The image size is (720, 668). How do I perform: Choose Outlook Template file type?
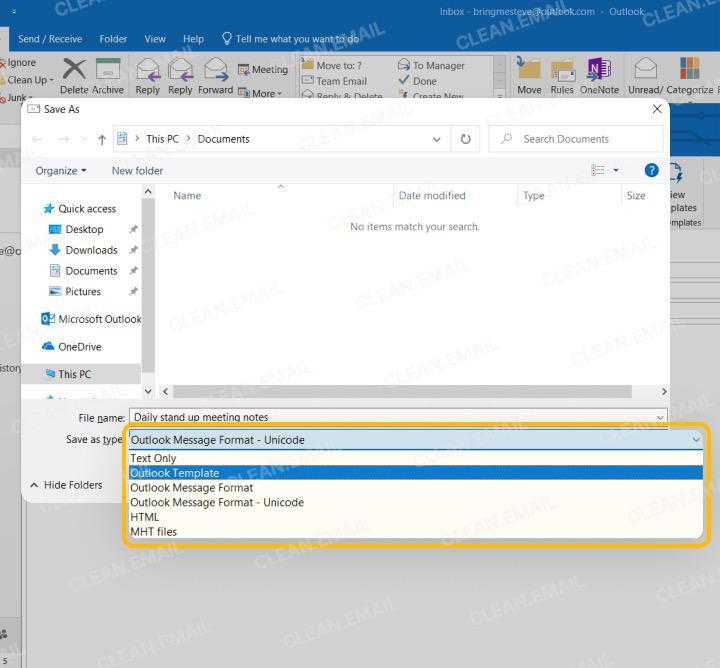[416, 473]
